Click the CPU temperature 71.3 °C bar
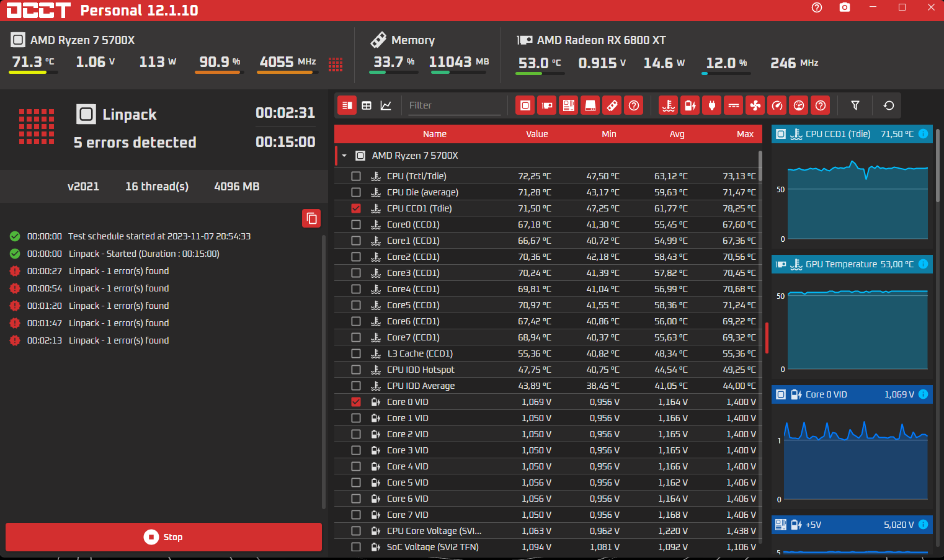Image resolution: width=944 pixels, height=560 pixels. 33,73
